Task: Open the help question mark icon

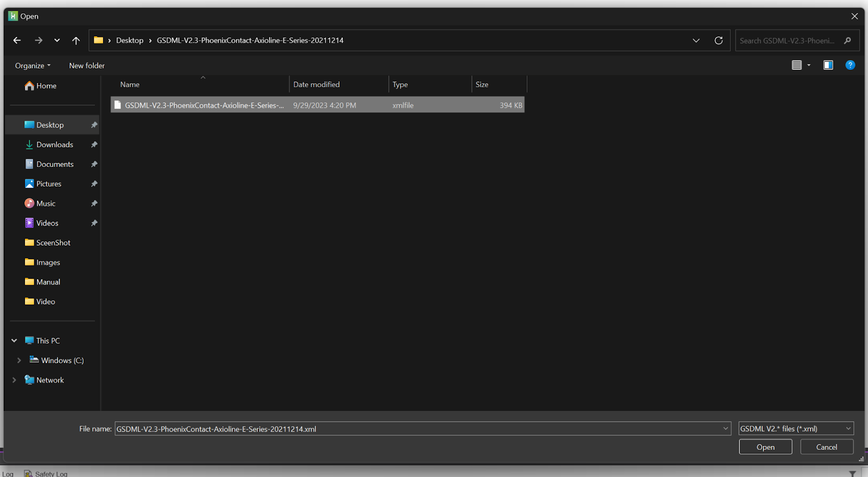Action: tap(850, 65)
